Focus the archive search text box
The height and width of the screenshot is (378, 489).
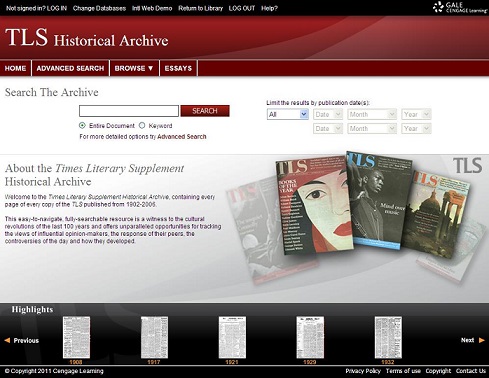tap(129, 111)
